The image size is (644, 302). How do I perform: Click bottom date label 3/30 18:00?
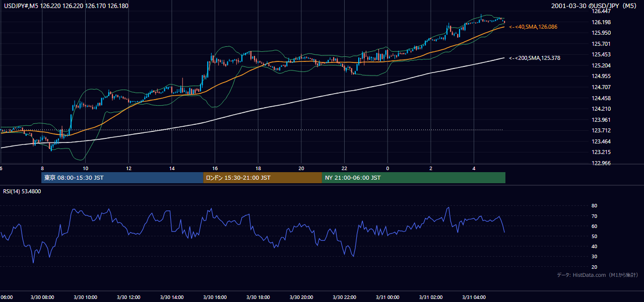pos(258,297)
